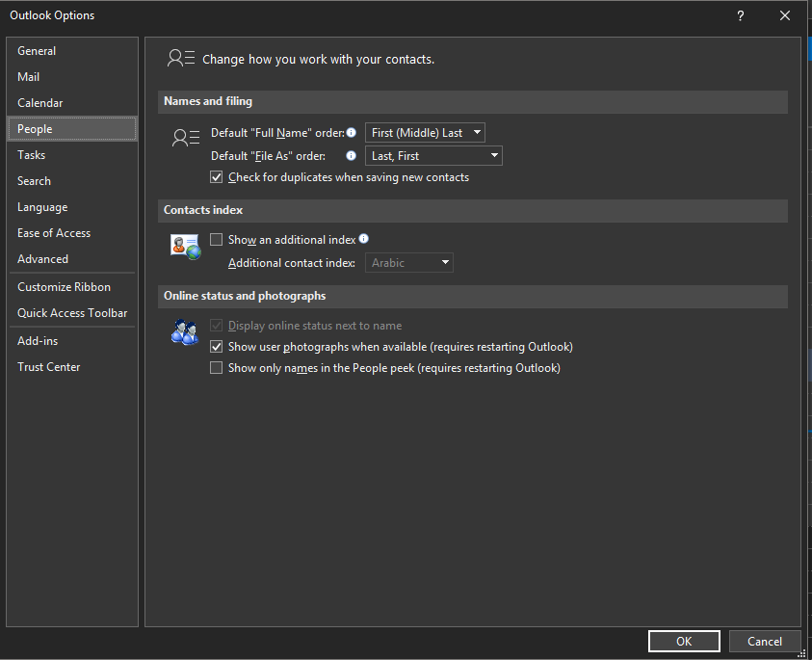Dismiss the dialog using Cancel
The height and width of the screenshot is (660, 812).
pyautogui.click(x=765, y=641)
